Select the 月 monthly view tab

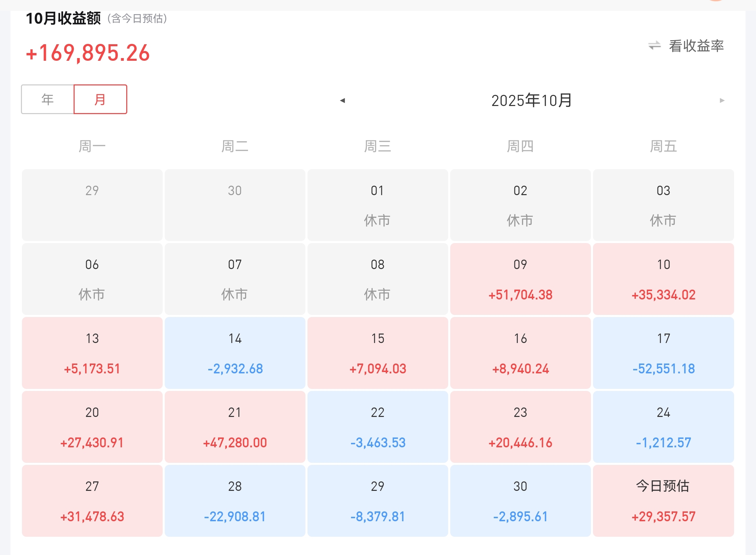[100, 99]
